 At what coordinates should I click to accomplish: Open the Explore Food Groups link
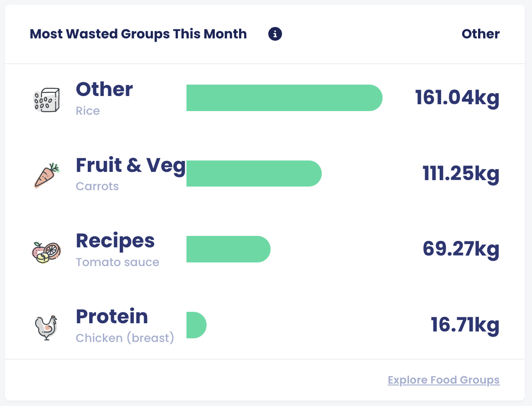443,380
